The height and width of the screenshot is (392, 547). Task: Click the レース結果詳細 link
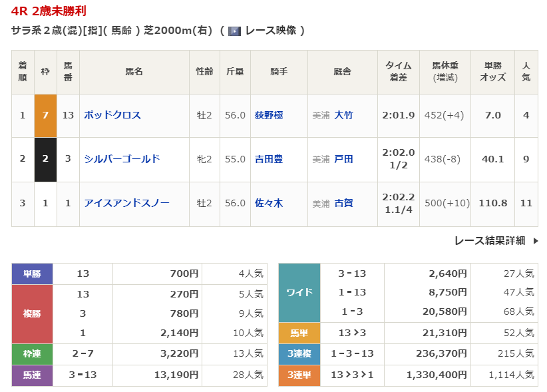(490, 241)
